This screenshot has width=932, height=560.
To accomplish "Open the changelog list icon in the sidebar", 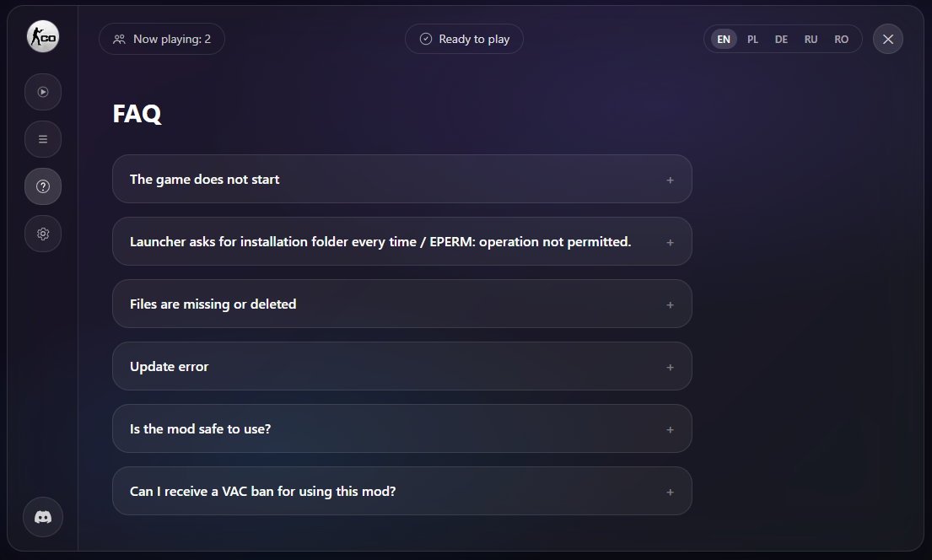I will click(43, 139).
